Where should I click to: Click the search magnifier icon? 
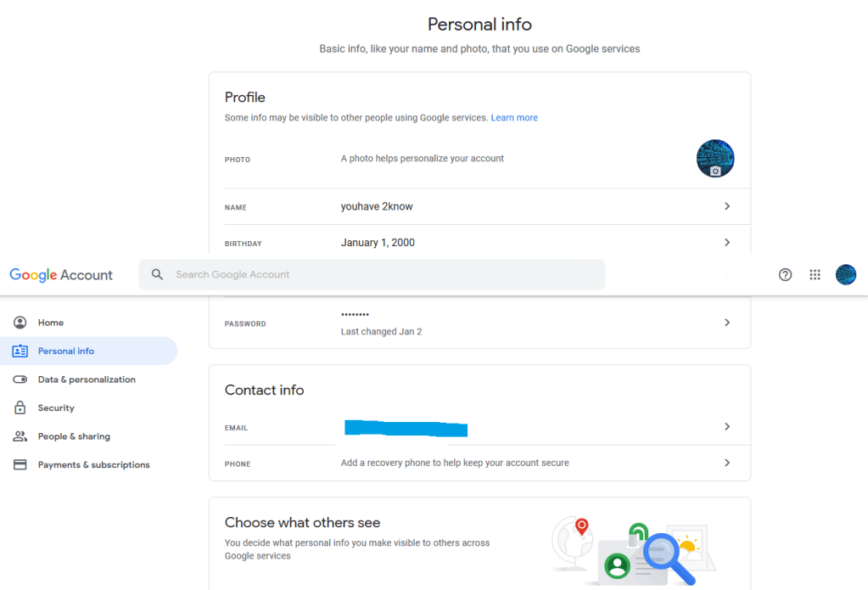157,274
